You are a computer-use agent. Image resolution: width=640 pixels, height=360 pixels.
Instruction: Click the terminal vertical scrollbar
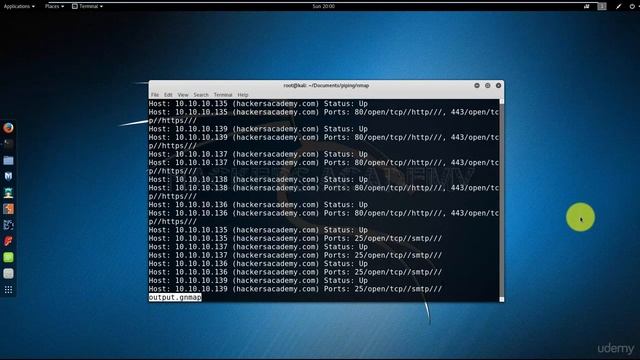tap(502, 200)
